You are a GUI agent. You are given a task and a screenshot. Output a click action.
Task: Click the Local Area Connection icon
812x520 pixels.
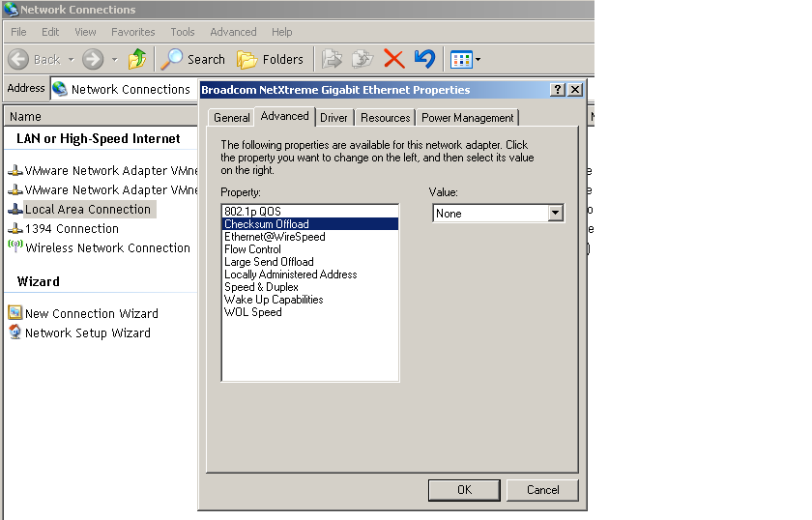[x=15, y=209]
